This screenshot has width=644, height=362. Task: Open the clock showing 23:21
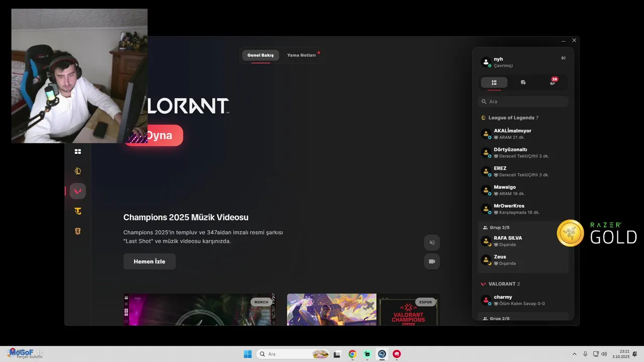pos(621,354)
